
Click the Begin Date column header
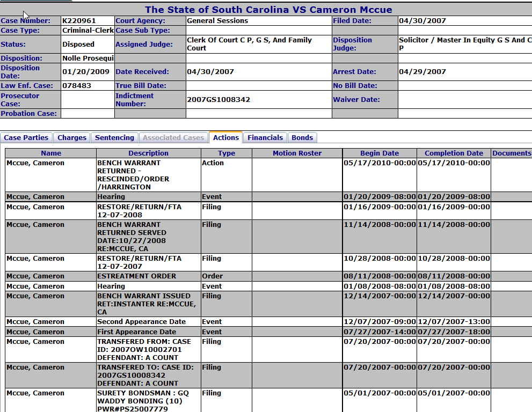380,153
